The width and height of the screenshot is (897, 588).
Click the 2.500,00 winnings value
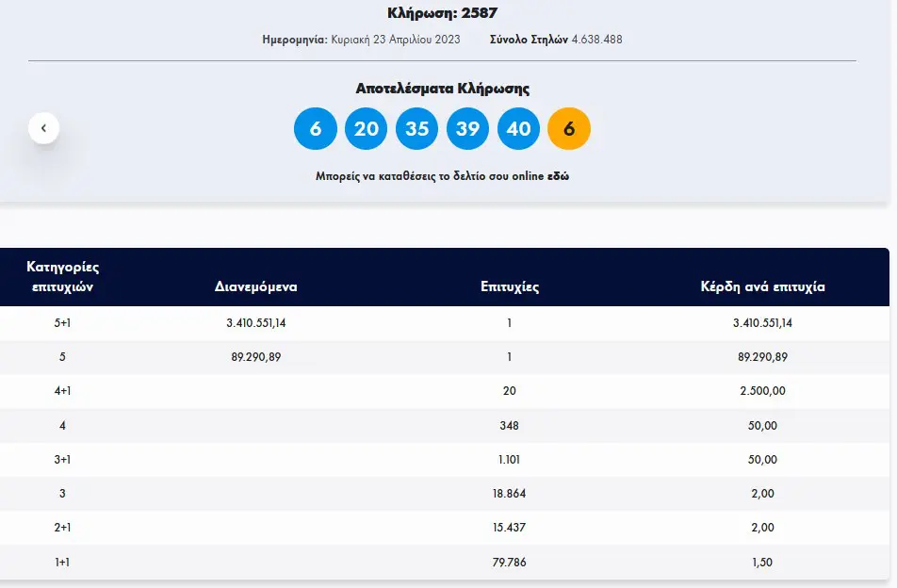tap(762, 391)
